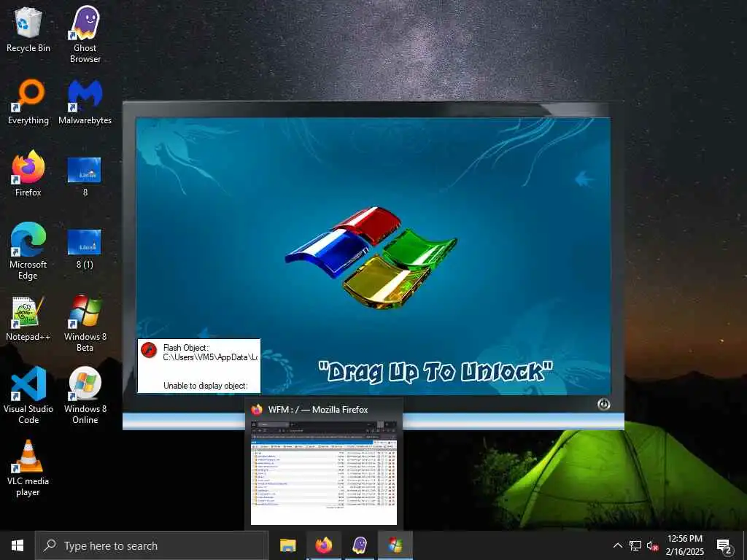Open the Recycle Bin desktop icon
The image size is (747, 560).
pos(28,29)
